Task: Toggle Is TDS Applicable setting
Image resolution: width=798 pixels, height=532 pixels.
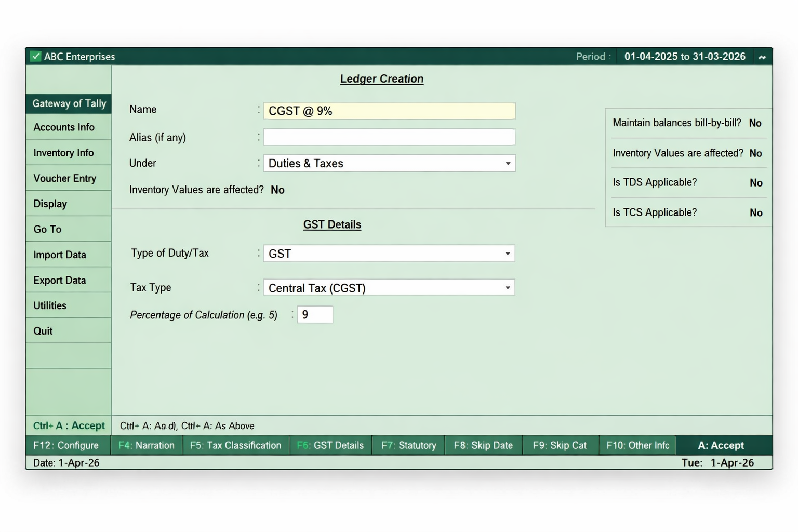Action: [756, 182]
